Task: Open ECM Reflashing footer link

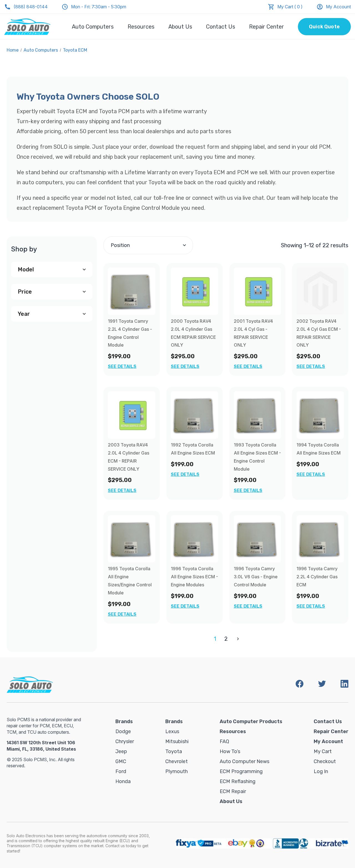Action: point(237,781)
